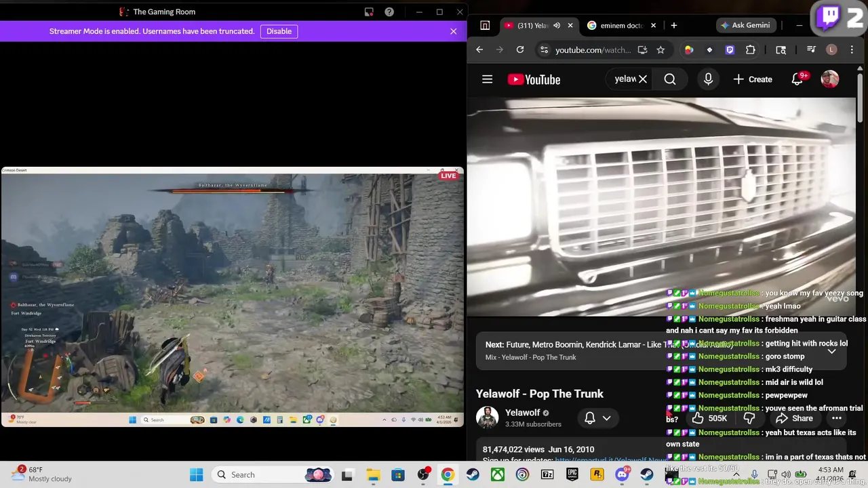Run YouTube search with magnifier button
The image size is (868, 488).
670,79
